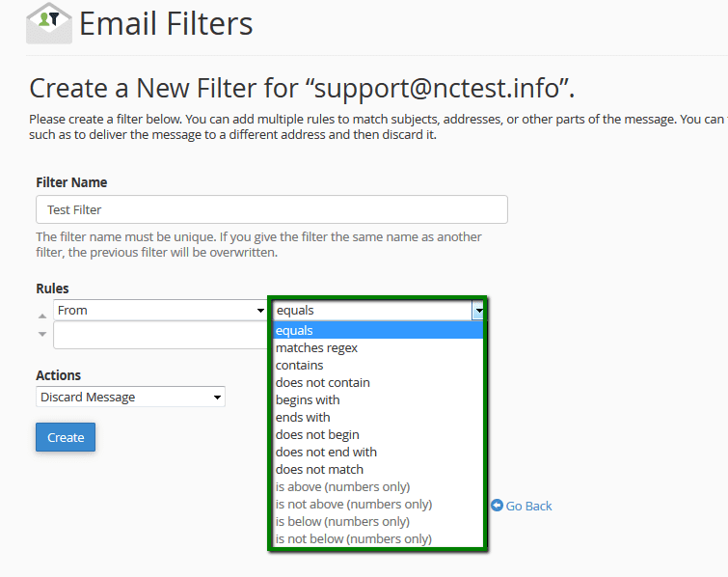Open the Discard Message actions dropdown
Screen dimensions: 728x577
130,397
